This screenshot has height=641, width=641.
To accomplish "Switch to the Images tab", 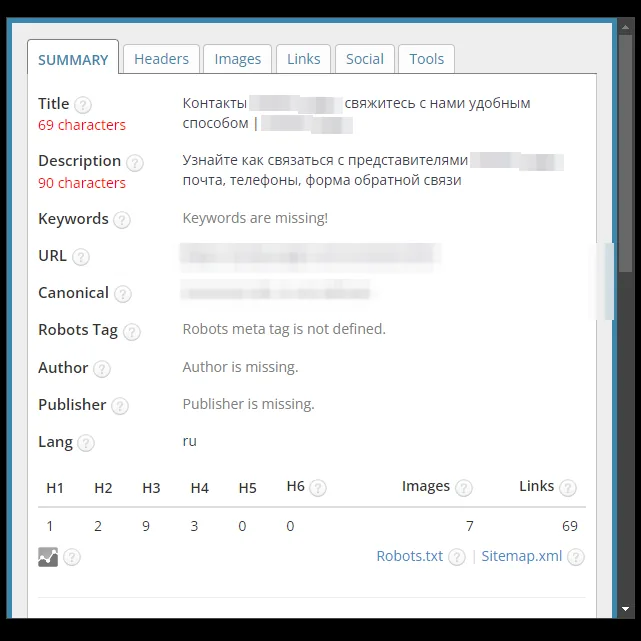I will point(238,59).
